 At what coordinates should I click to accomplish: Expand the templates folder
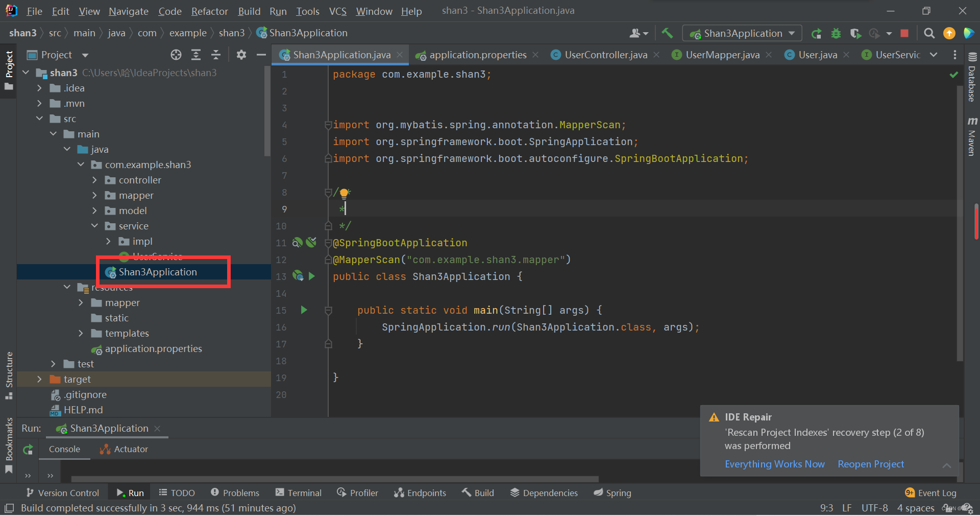pos(81,333)
